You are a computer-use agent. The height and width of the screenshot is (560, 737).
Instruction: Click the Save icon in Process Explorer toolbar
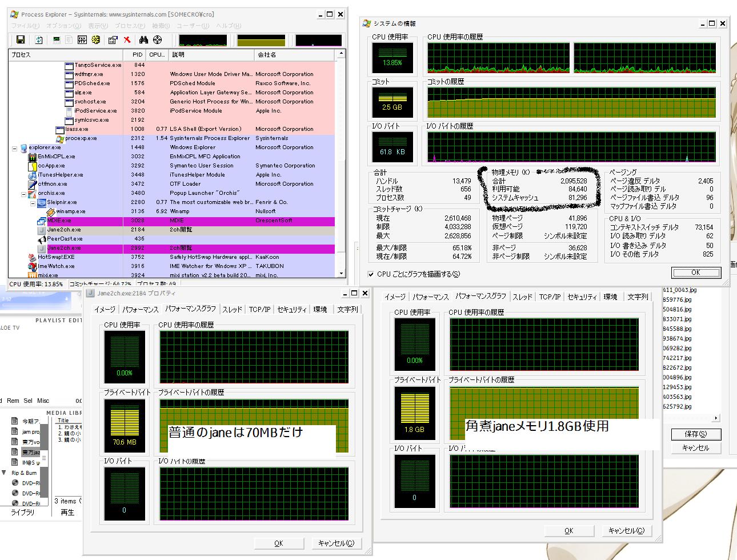[x=21, y=39]
